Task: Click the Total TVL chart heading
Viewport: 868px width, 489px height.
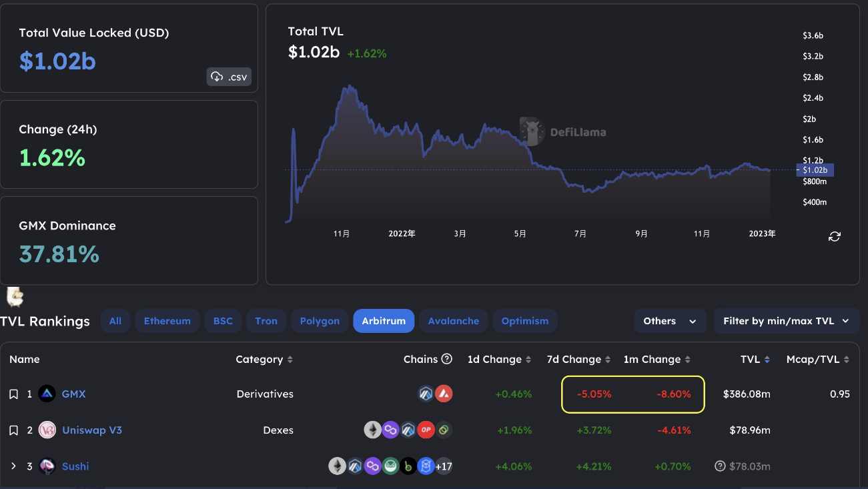Action: 316,31
